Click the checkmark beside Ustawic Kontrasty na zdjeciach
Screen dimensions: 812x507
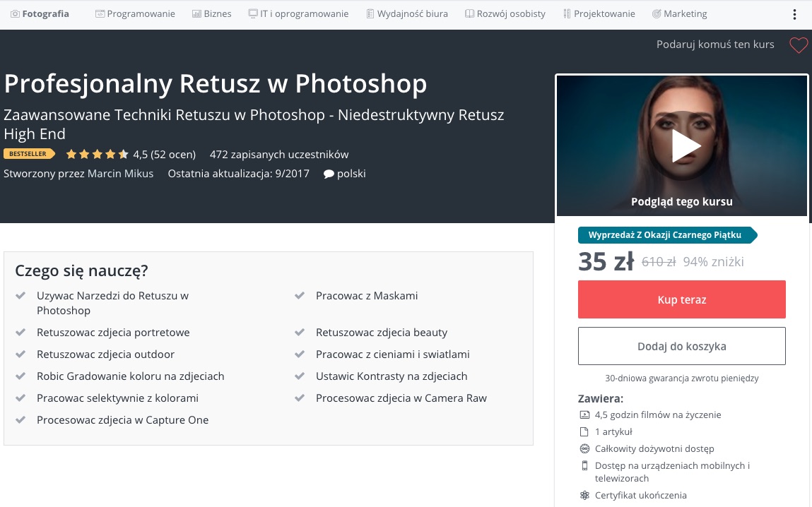[x=300, y=376]
